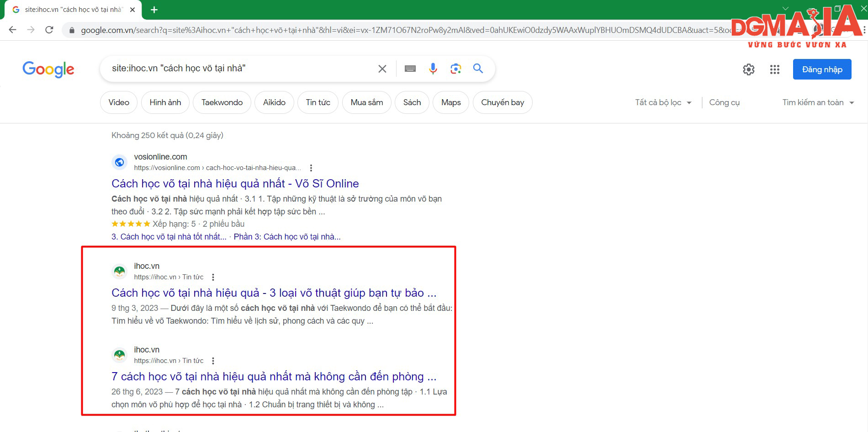Select the Chuyến bay filter chip
Screen dimensions: 868x432
(503, 102)
